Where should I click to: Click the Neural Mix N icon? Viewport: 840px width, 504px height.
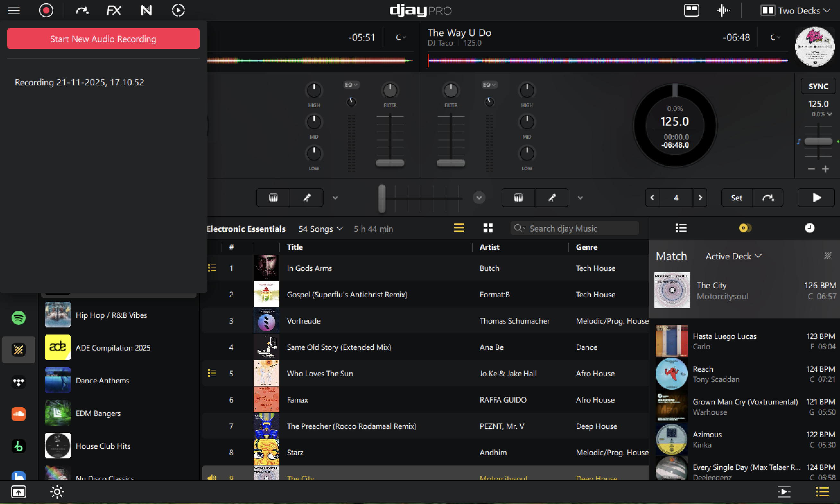(x=146, y=11)
